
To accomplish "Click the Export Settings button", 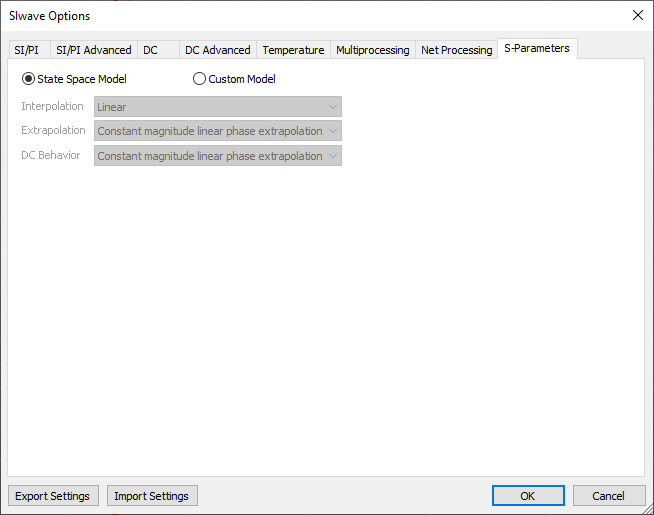I will coord(53,496).
